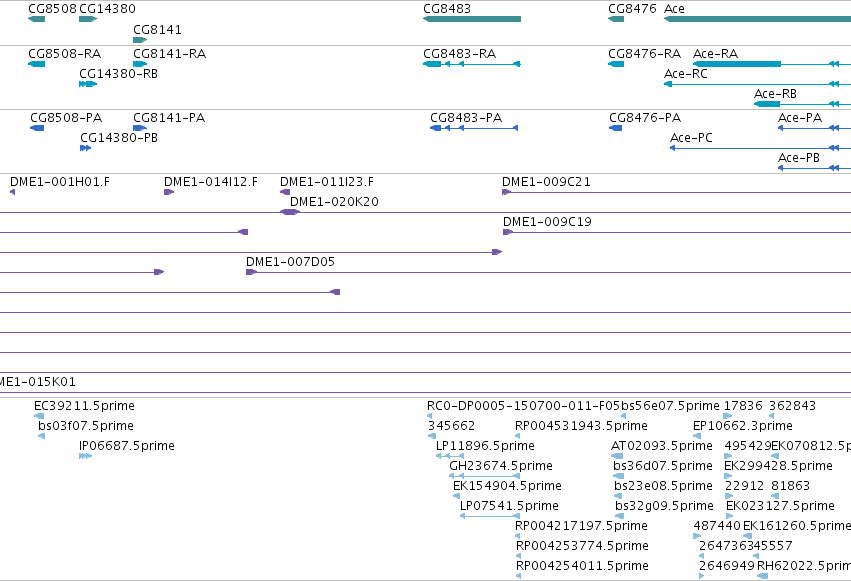The width and height of the screenshot is (851, 581).
Task: Select the Ace-RC transcript line
Action: 758,84
